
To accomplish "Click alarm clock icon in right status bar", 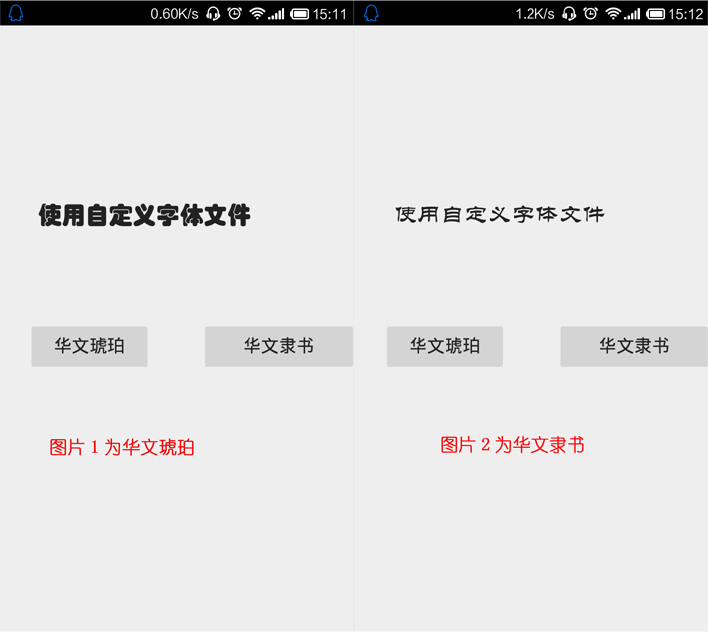I will (x=591, y=14).
